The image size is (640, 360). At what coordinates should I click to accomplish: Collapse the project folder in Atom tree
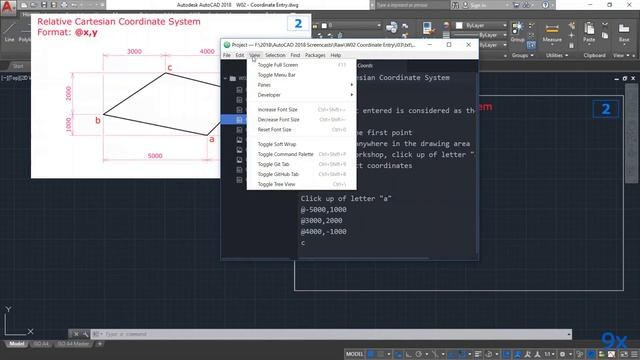point(225,78)
